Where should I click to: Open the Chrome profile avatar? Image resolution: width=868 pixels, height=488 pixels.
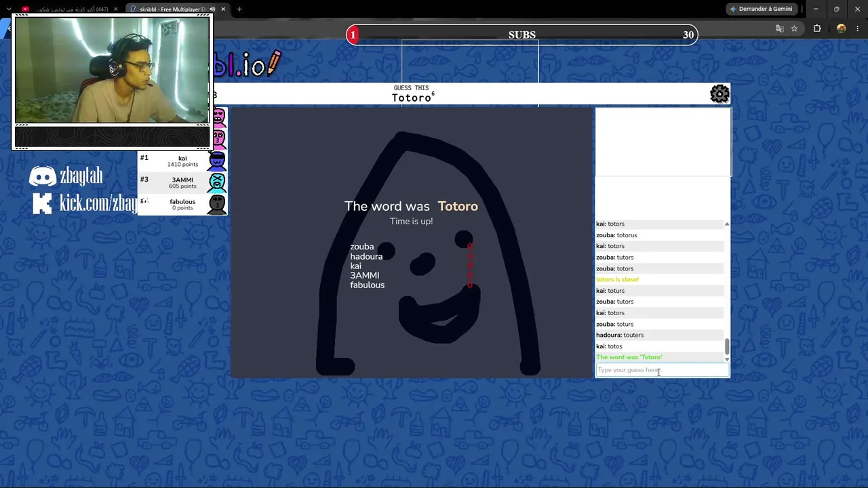[x=842, y=28]
